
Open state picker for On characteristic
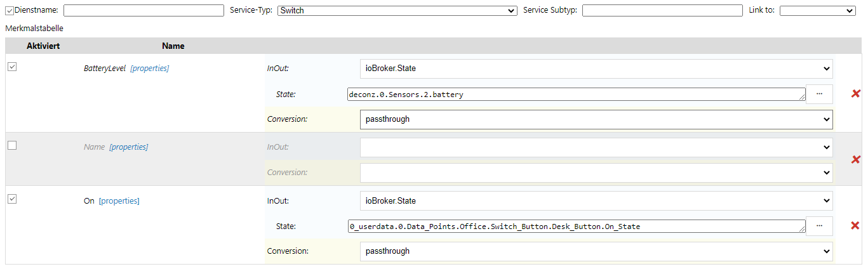tap(819, 226)
